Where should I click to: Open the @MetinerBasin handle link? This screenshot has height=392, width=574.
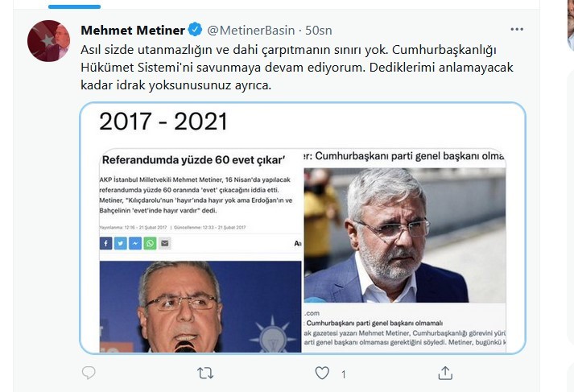point(250,30)
